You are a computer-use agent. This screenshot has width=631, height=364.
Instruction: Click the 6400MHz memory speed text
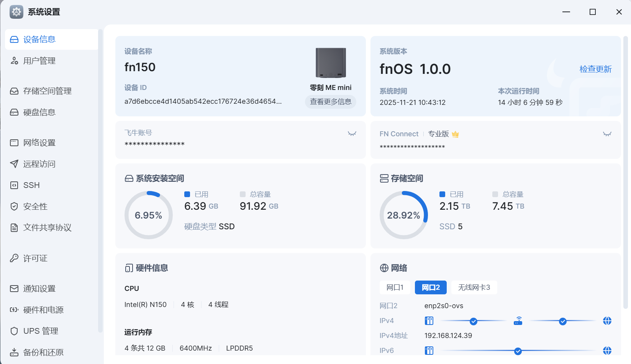tap(196, 348)
